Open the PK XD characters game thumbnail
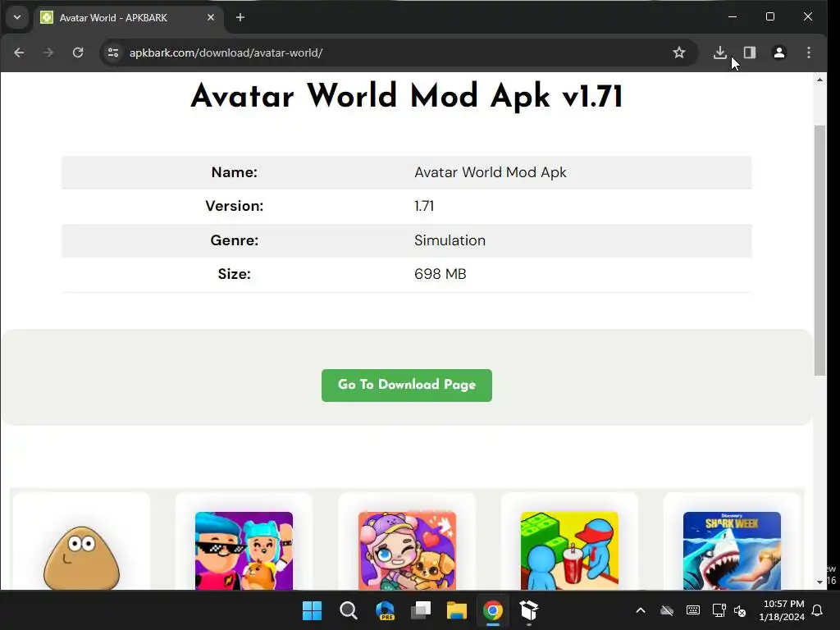 [x=244, y=551]
